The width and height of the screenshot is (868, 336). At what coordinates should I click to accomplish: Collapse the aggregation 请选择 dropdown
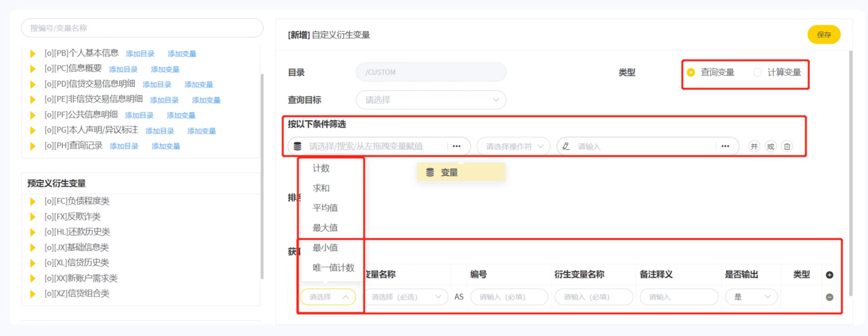tap(328, 297)
